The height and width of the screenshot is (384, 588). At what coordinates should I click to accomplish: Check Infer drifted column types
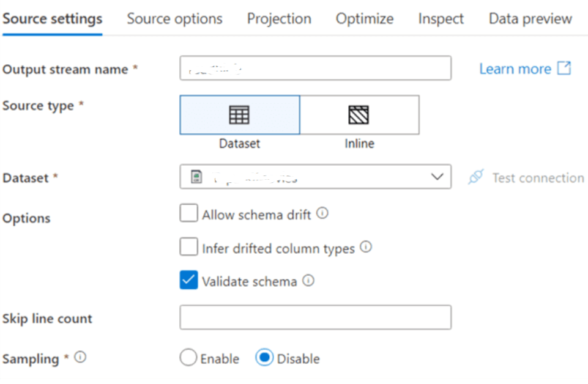tap(189, 246)
